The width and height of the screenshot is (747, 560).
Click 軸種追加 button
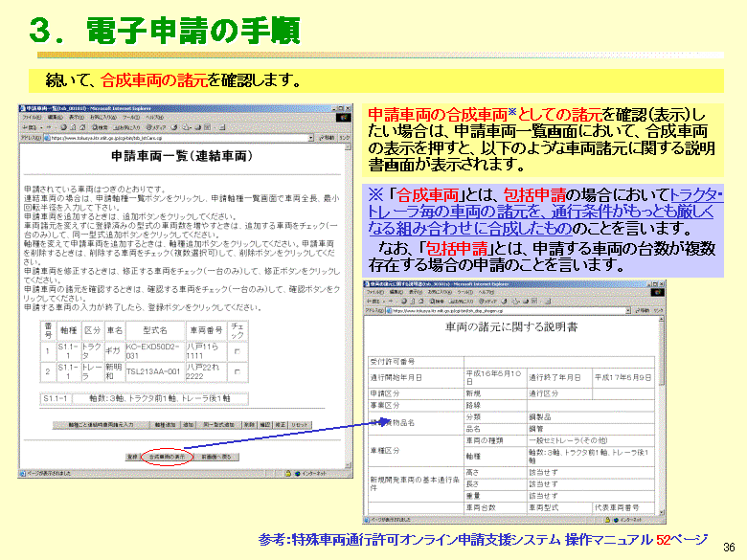click(x=165, y=425)
